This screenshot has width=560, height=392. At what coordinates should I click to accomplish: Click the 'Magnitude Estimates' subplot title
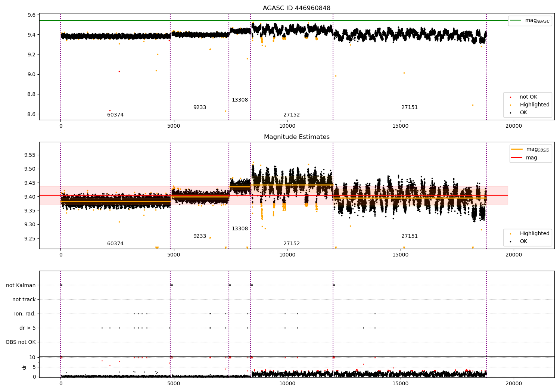[296, 137]
